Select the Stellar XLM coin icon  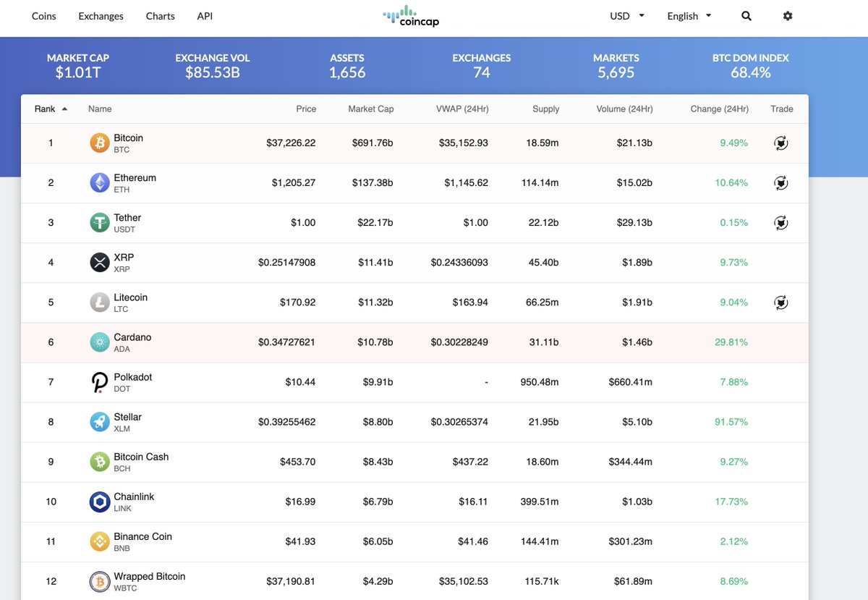[99, 422]
